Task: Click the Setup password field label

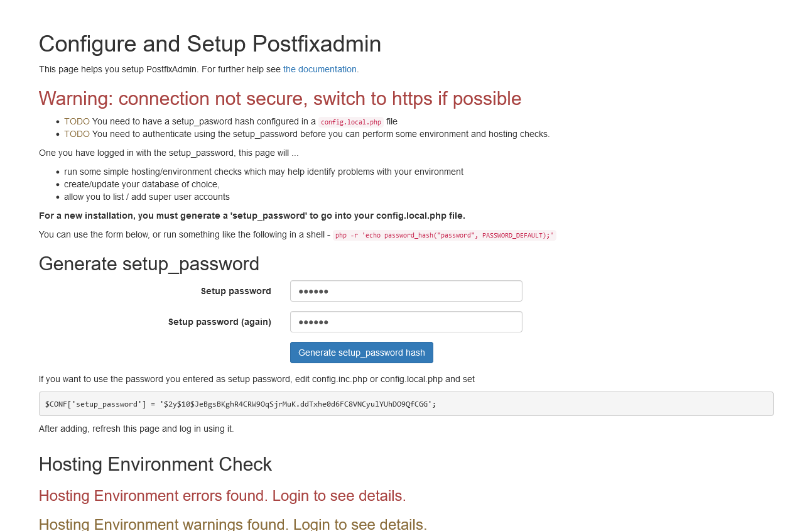Action: 235,291
